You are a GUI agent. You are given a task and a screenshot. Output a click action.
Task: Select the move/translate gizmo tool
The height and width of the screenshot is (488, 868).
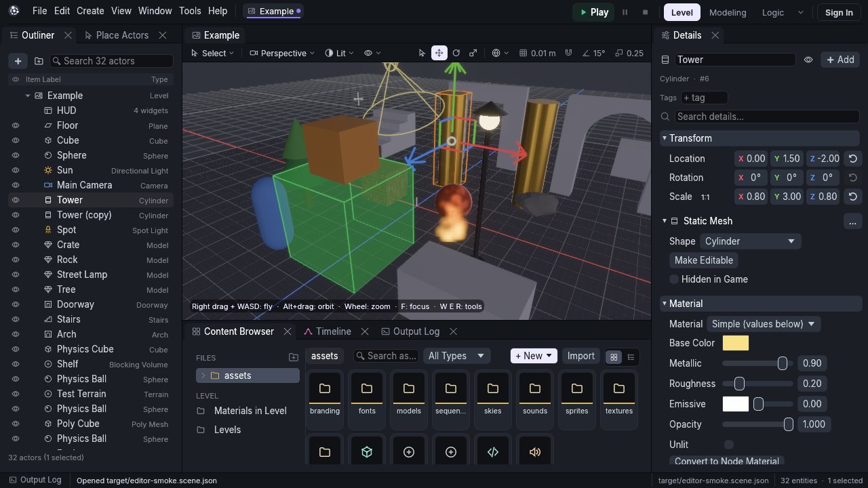pyautogui.click(x=439, y=53)
